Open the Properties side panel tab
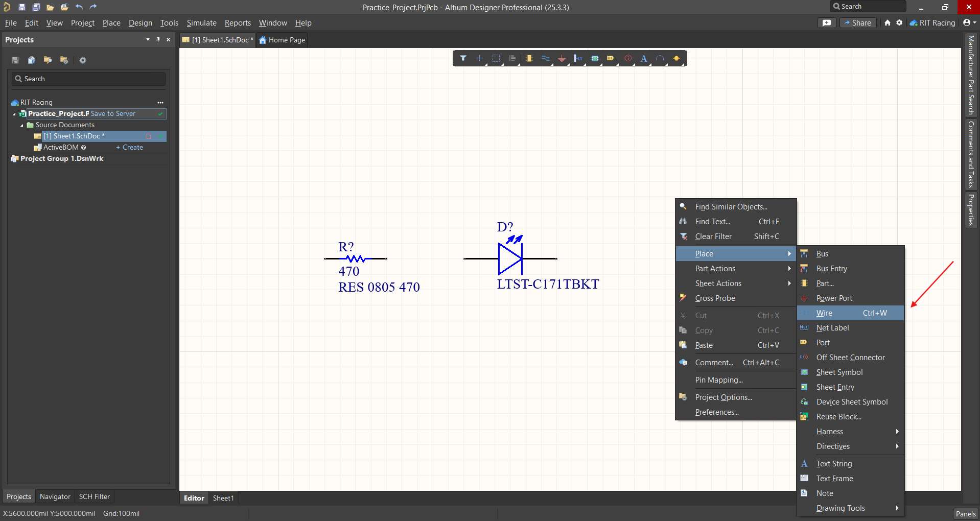Image resolution: width=980 pixels, height=521 pixels. click(971, 210)
